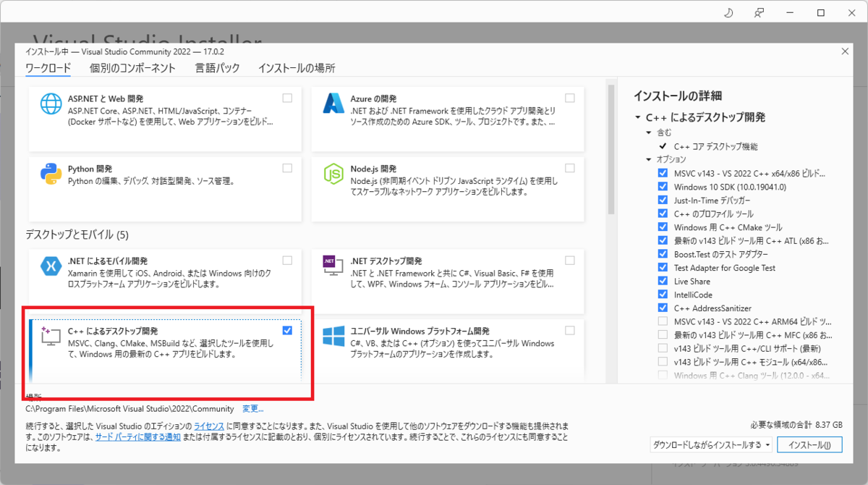Click the Xamarin .NET mobile development icon
868x485 pixels.
click(x=51, y=266)
